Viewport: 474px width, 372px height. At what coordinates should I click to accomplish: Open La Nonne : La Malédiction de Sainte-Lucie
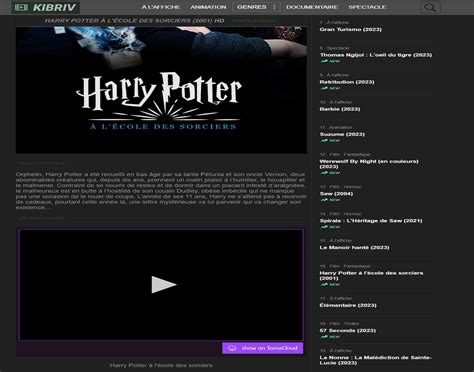click(376, 360)
